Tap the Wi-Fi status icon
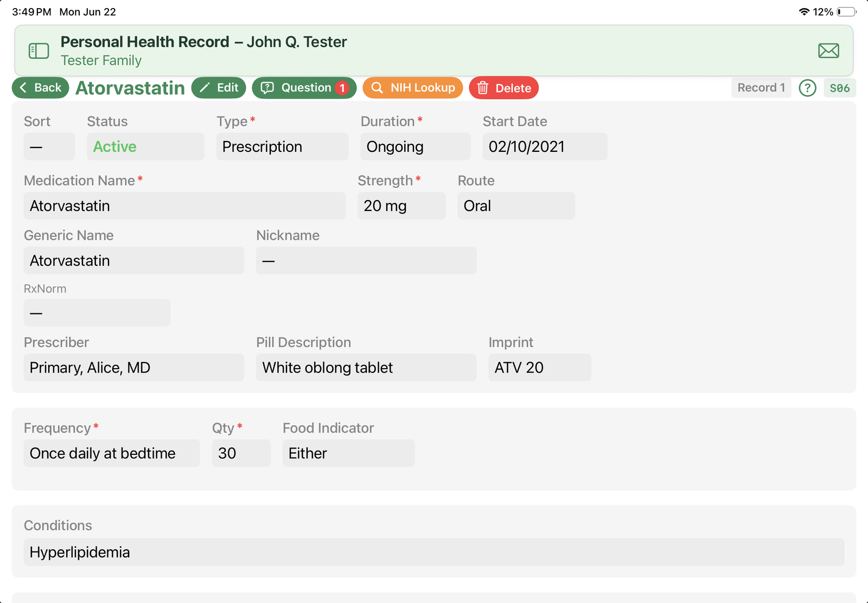The height and width of the screenshot is (603, 868). [805, 12]
